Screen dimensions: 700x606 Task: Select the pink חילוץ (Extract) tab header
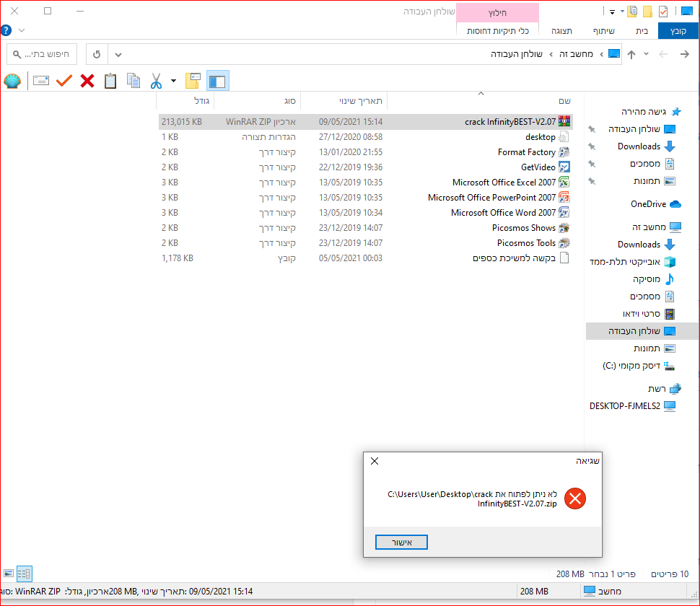click(497, 12)
